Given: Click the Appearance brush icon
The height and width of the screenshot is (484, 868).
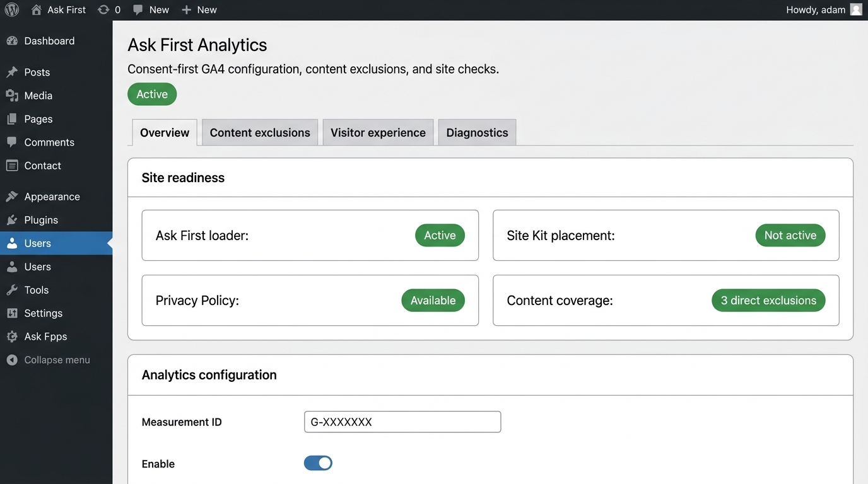Looking at the screenshot, I should coord(12,197).
